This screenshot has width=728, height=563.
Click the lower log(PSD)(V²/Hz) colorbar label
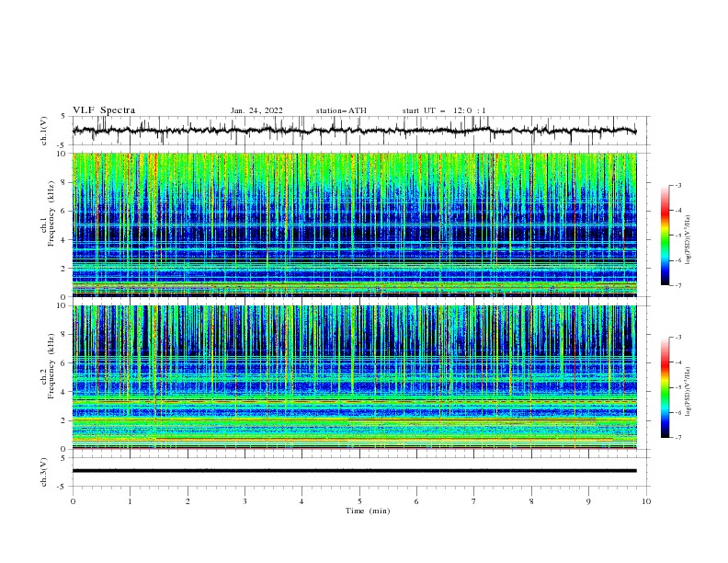[688, 391]
